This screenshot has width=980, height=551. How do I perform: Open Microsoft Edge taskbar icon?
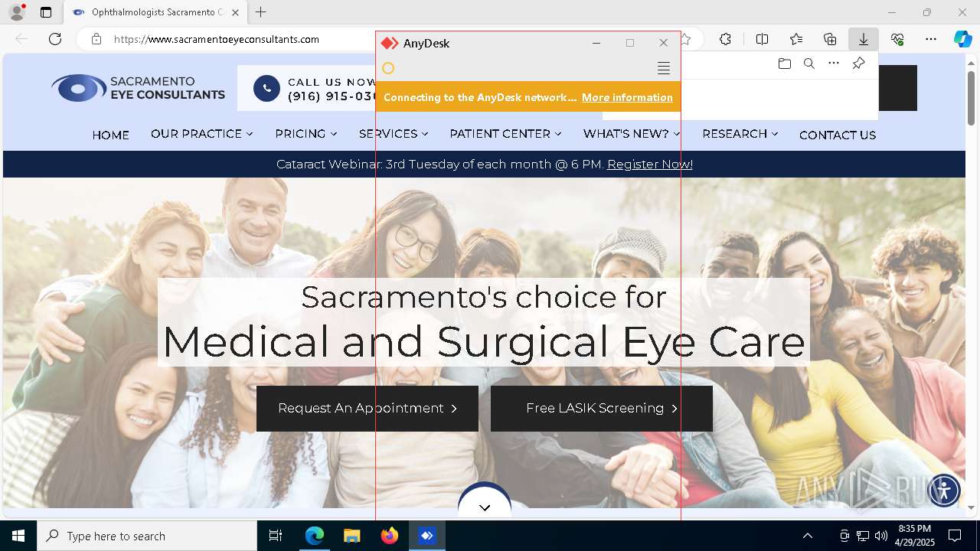[315, 536]
